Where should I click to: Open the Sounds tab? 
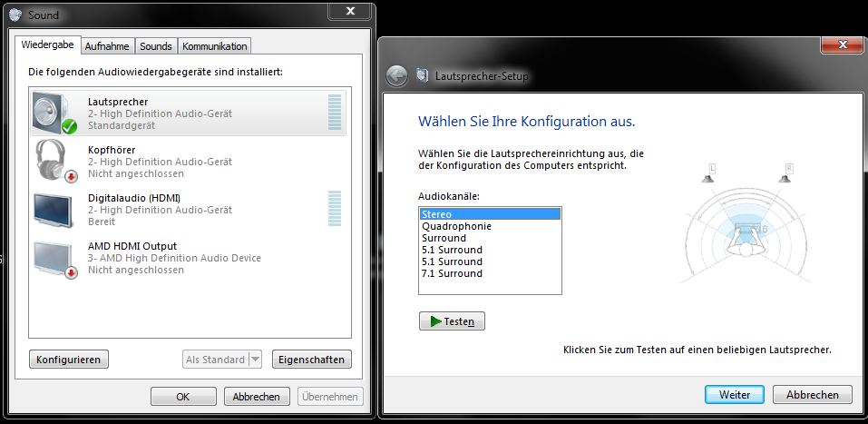(x=156, y=46)
